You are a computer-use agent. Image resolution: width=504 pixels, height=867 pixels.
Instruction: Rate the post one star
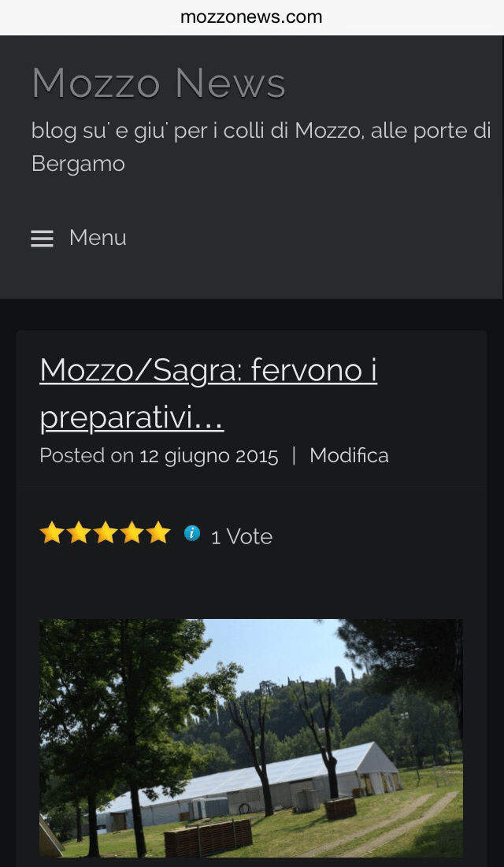[51, 533]
